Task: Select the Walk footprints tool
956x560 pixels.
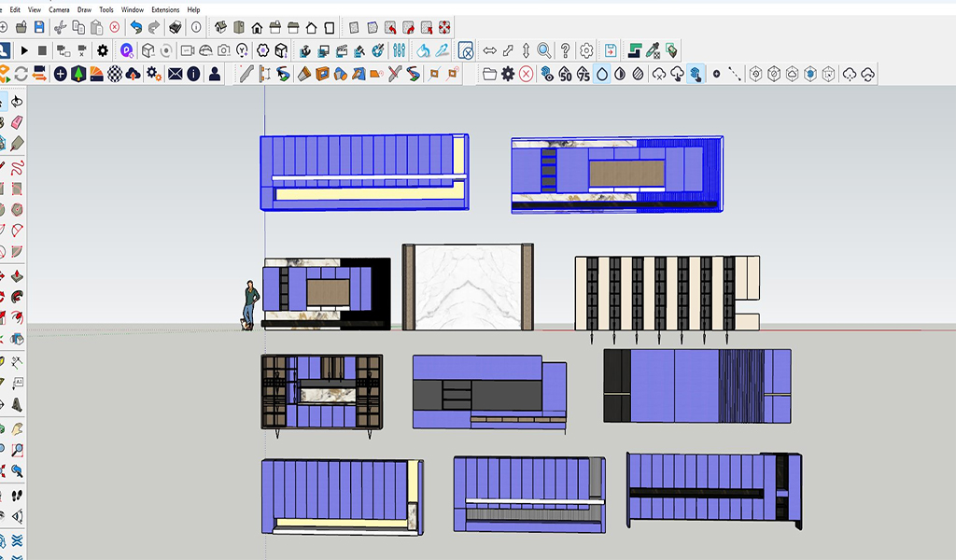Action: click(x=17, y=495)
